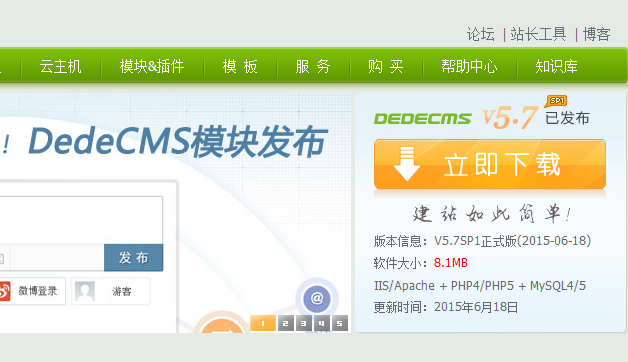
Task: Click the 已发布 text beside v5.7
Action: coord(567,118)
